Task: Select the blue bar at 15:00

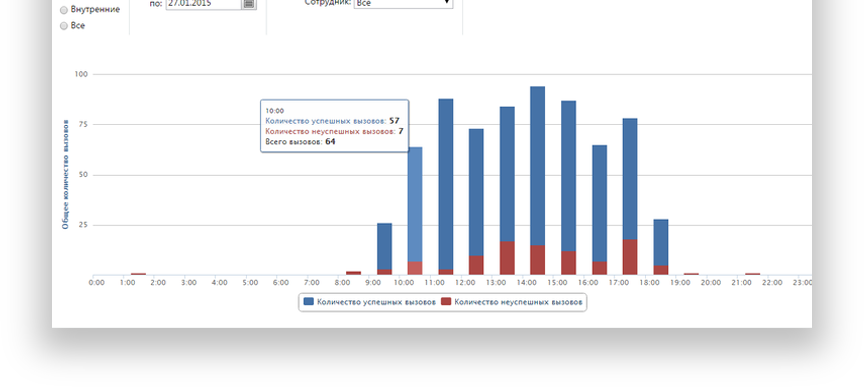Action: click(569, 176)
